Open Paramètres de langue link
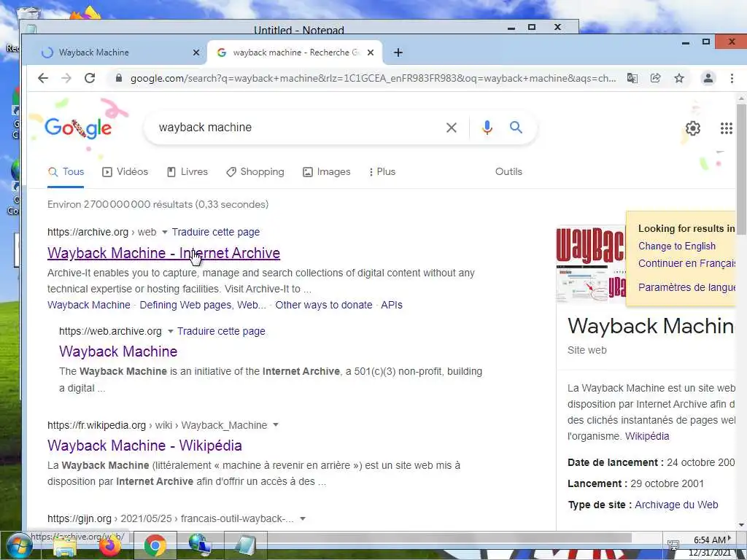Viewport: 747px width, 560px height. pos(686,287)
